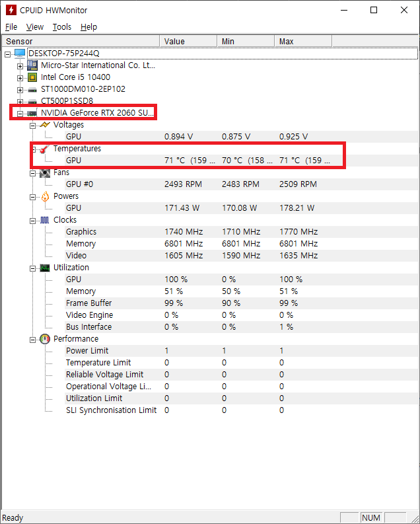
Task: Collapse the DESKTOP-75P244Q root node
Action: (x=8, y=54)
